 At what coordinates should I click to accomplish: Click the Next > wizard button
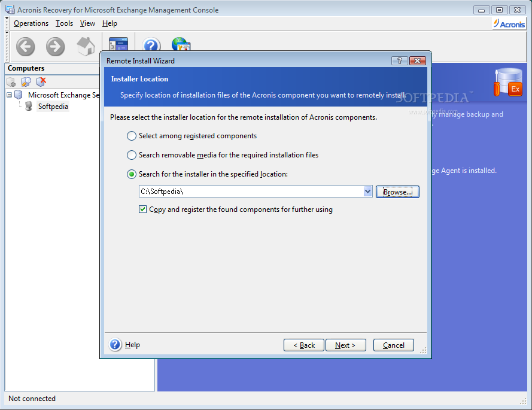[345, 345]
